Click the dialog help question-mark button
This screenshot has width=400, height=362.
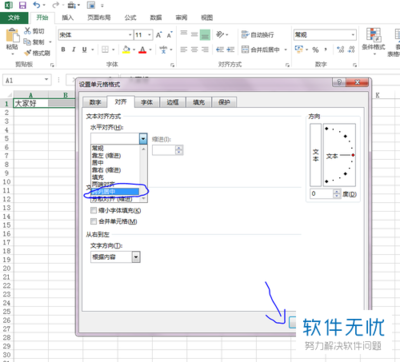(339, 82)
